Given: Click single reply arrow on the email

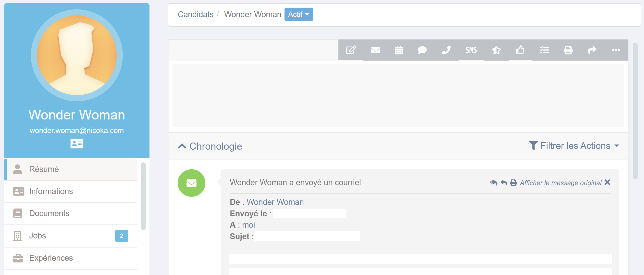Looking at the screenshot, I should pos(504,183).
